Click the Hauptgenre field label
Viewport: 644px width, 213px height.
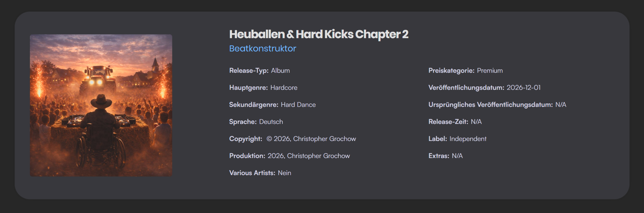click(x=248, y=88)
